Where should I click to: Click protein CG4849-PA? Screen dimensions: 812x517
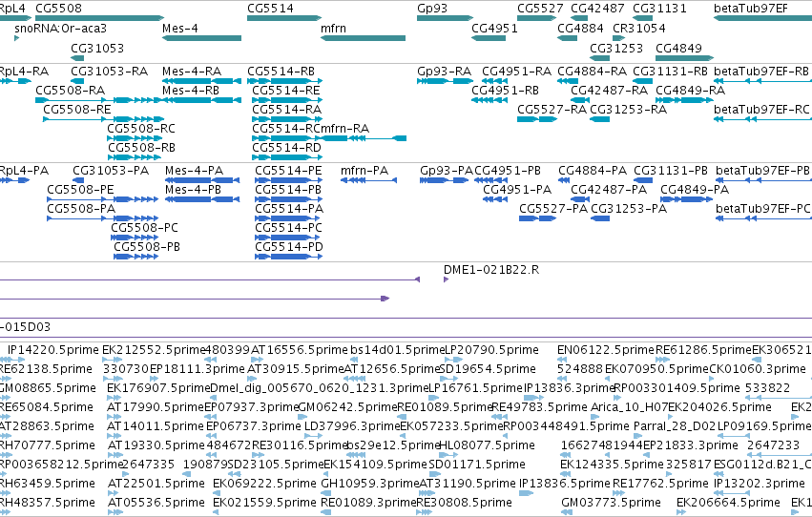(x=695, y=190)
